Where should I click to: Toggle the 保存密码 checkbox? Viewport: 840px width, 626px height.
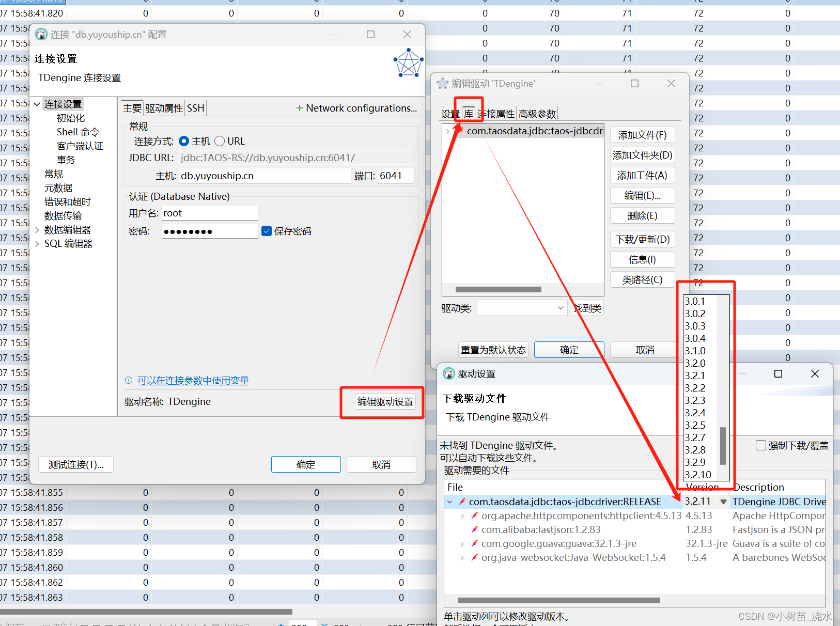267,231
